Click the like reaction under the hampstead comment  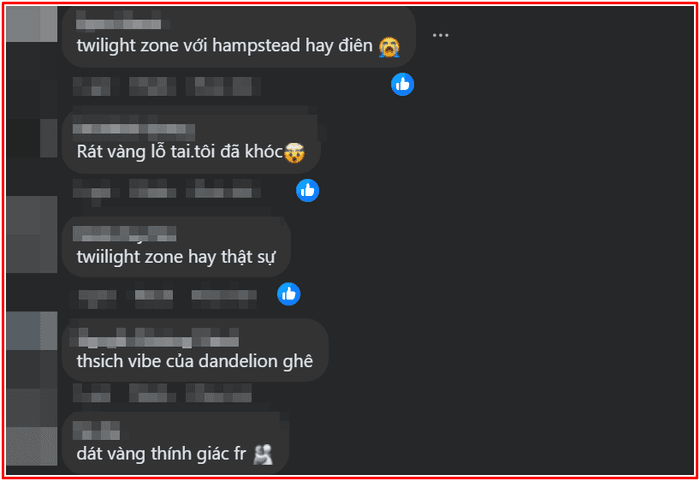pos(402,84)
